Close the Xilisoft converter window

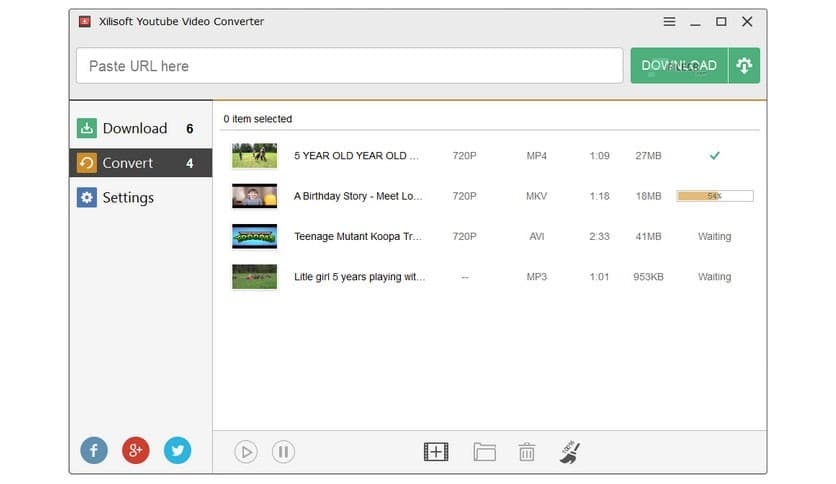click(747, 21)
